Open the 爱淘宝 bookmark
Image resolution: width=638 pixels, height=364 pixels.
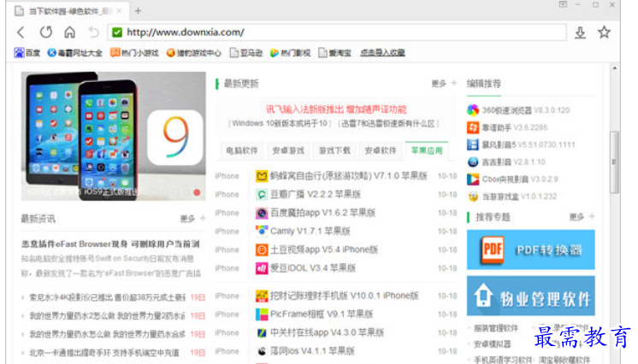coord(335,53)
